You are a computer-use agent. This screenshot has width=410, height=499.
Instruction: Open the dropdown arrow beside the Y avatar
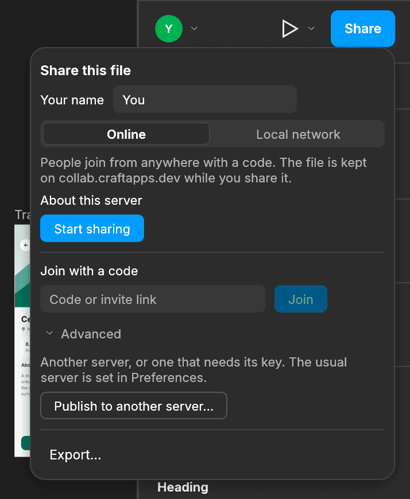[194, 29]
